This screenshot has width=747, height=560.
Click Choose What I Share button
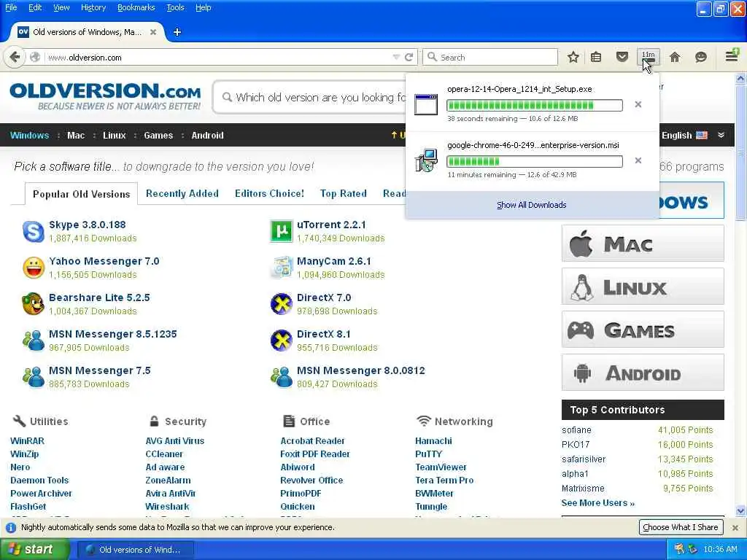[681, 527]
